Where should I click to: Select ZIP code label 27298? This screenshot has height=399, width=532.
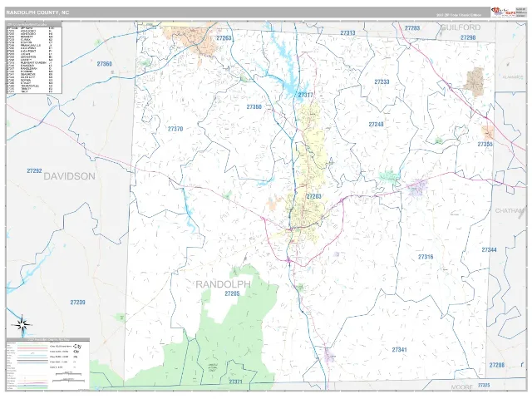(x=468, y=37)
